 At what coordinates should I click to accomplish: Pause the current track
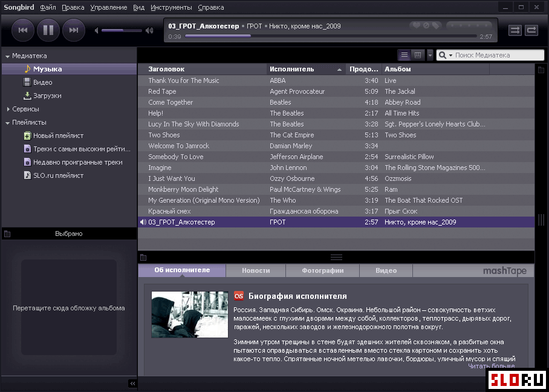click(48, 30)
